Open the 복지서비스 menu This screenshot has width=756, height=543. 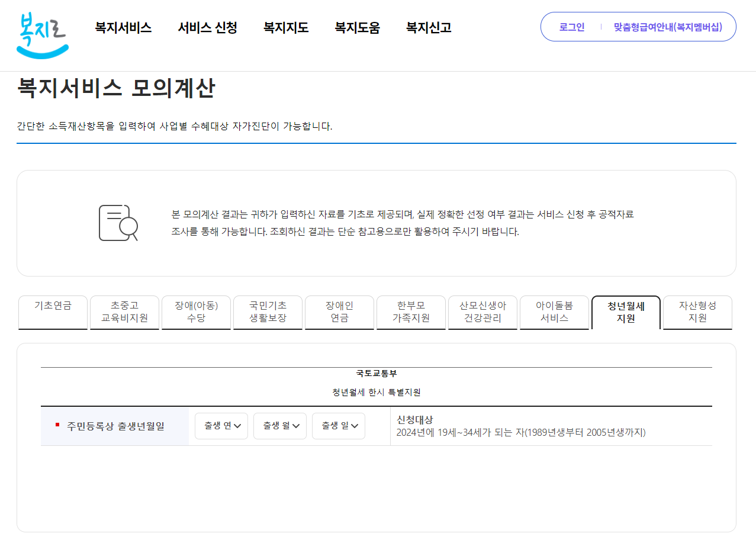[x=123, y=27]
